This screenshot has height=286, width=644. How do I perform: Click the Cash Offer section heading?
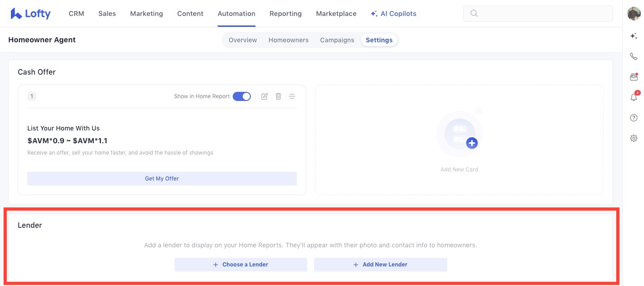[x=36, y=72]
